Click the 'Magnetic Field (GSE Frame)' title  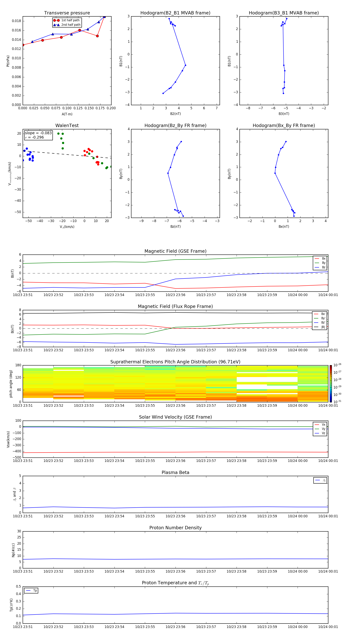point(175,251)
